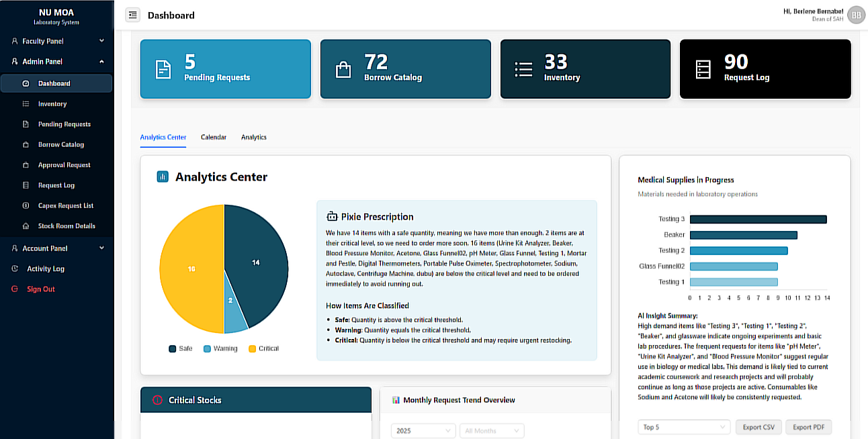Click the Stock Room Details home icon
Screen dimensions: 868x439
[x=26, y=226]
